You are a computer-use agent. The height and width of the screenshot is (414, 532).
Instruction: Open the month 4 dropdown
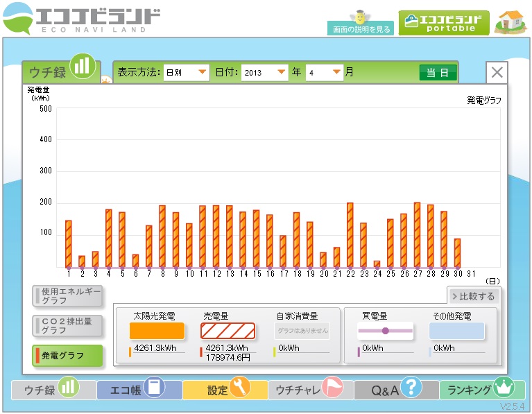click(325, 72)
